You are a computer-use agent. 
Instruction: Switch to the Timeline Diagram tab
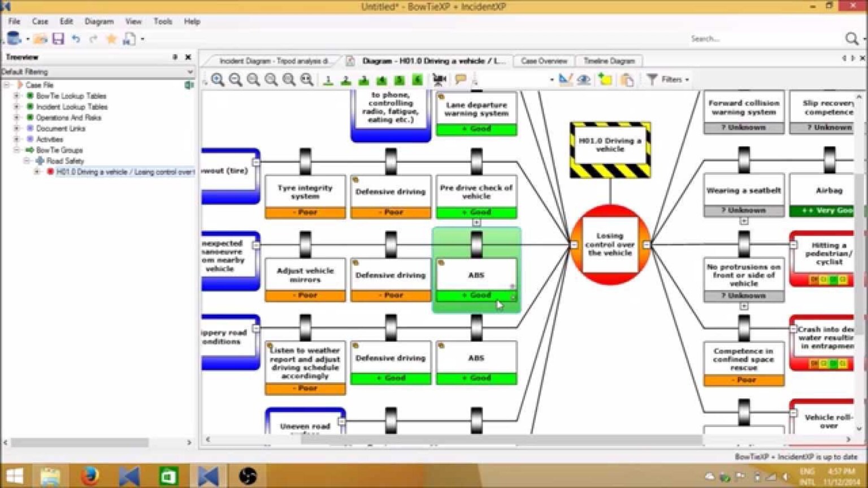click(x=609, y=61)
